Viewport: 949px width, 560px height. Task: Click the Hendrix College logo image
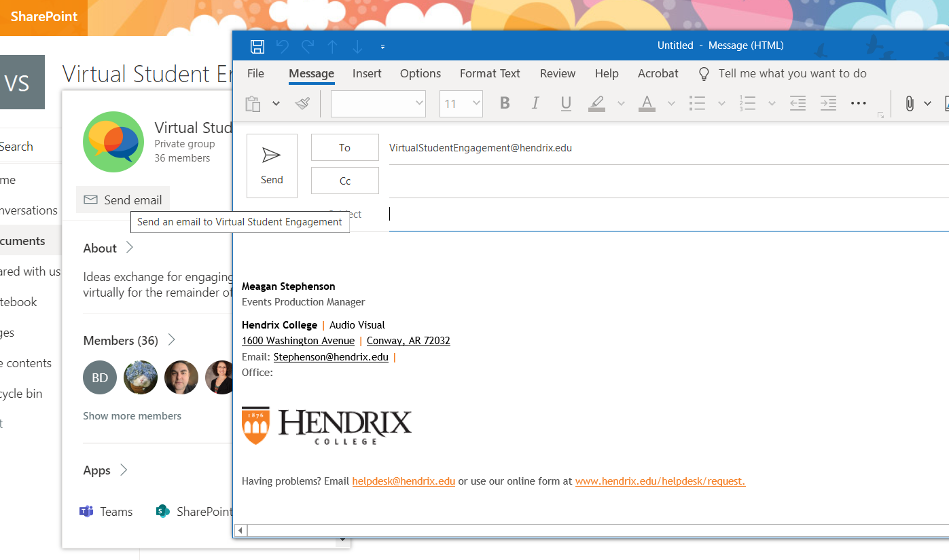click(x=327, y=426)
